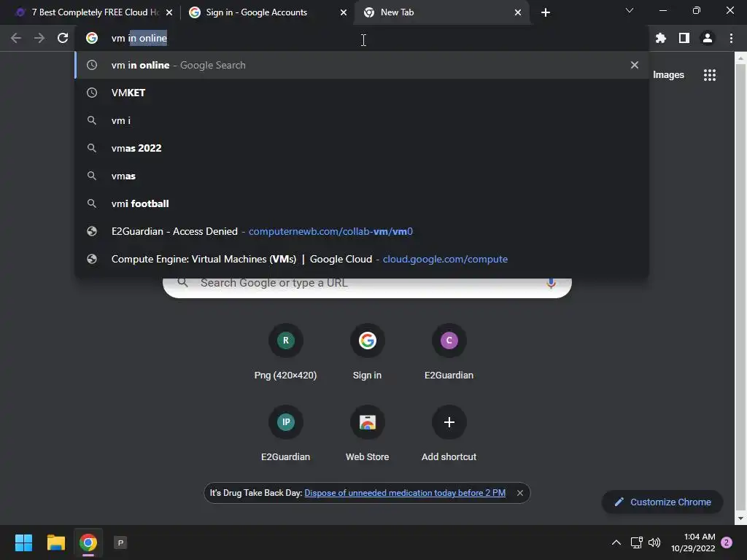
Task: Close the 7 Best Completely FREE Cloud tab
Action: click(169, 12)
